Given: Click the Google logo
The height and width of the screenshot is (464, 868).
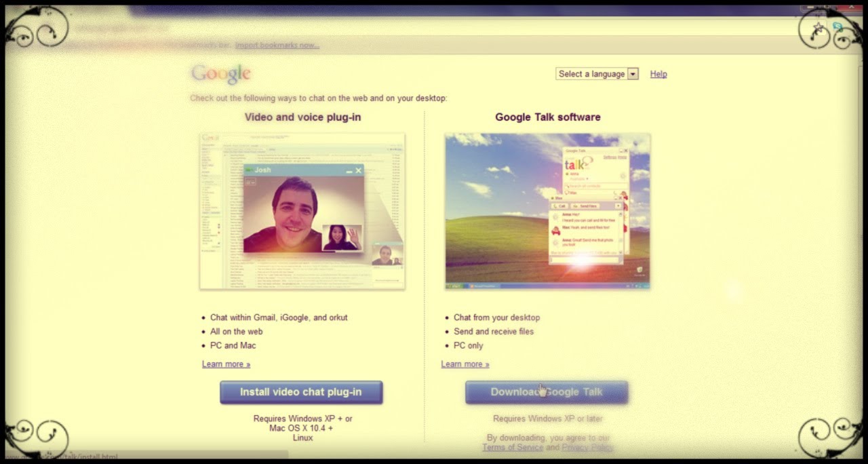Looking at the screenshot, I should [221, 74].
